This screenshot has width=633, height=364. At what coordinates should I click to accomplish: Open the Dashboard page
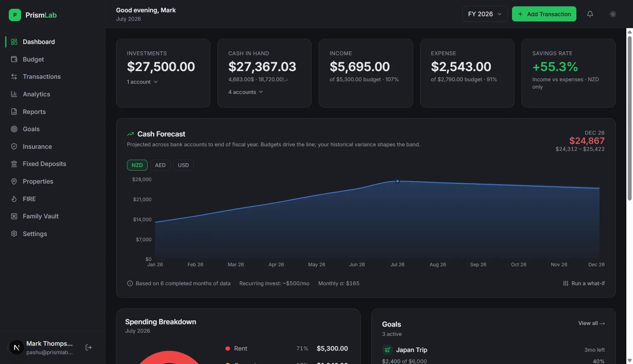(53, 42)
